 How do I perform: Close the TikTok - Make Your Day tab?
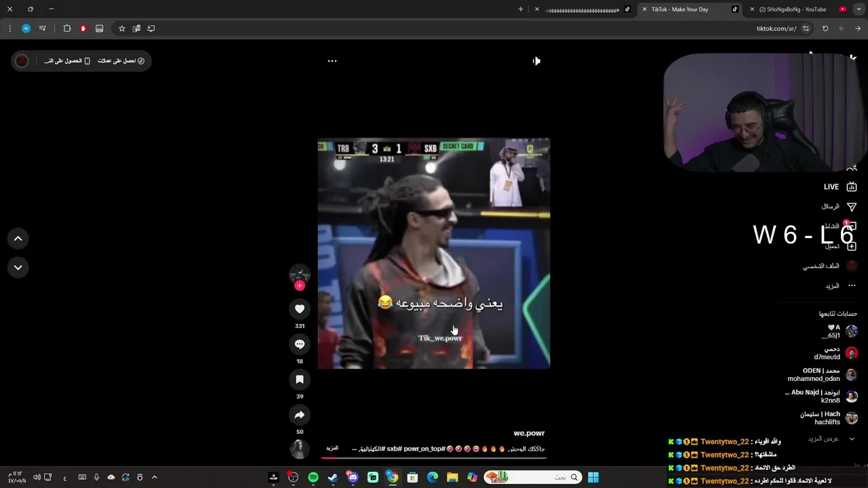coord(644,9)
